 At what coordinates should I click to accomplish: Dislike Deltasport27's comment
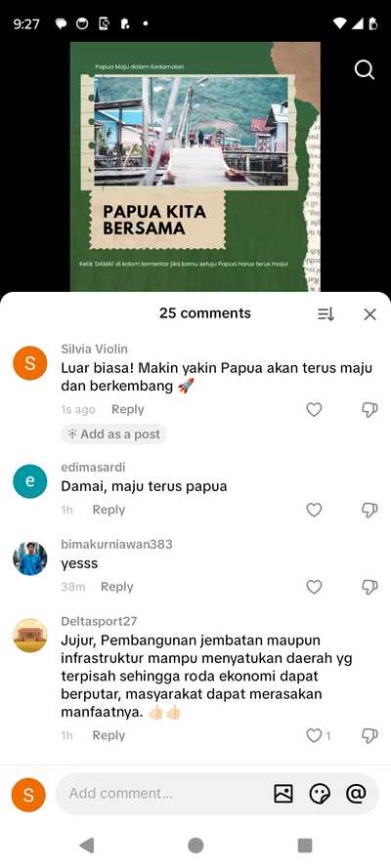[x=369, y=735]
